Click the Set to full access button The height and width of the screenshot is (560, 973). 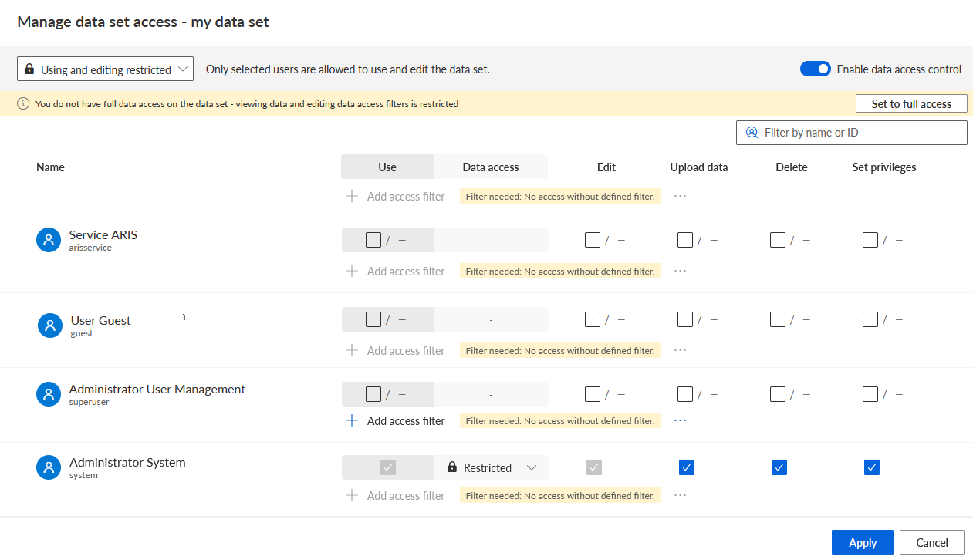[x=911, y=103]
